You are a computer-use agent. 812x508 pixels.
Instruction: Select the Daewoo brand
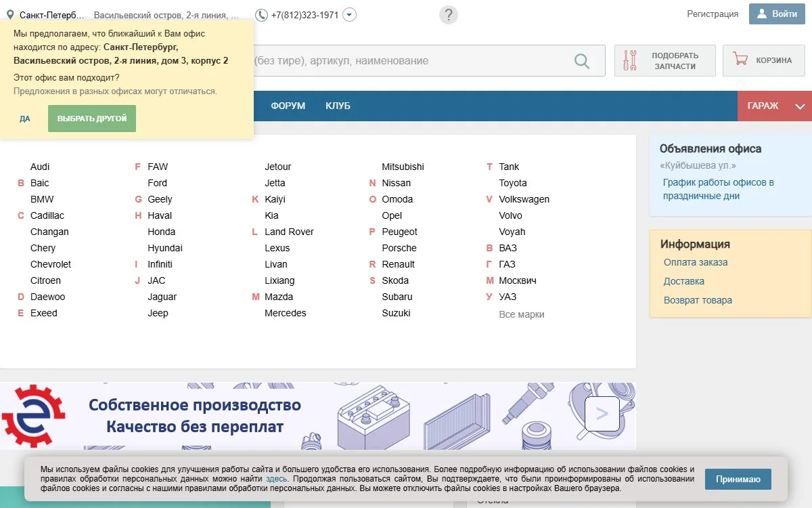tap(48, 297)
